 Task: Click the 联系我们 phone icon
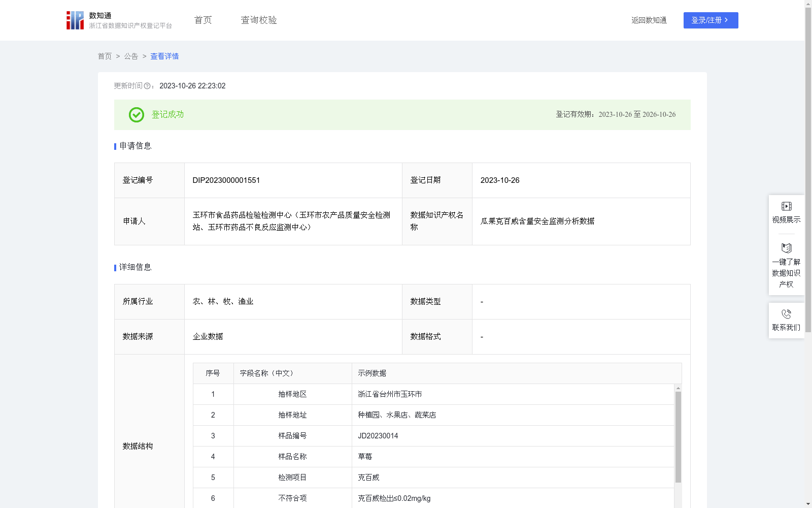coord(787,314)
